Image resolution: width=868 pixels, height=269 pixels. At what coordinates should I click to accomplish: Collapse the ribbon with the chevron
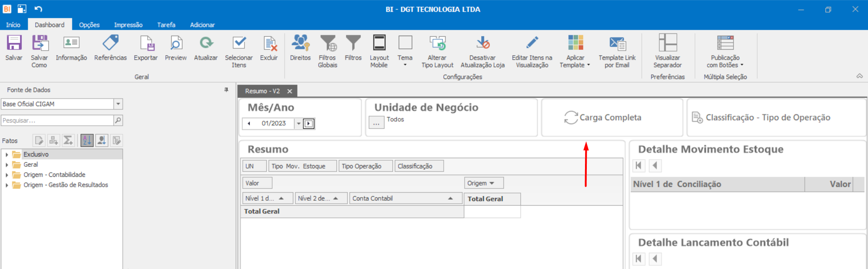(859, 76)
